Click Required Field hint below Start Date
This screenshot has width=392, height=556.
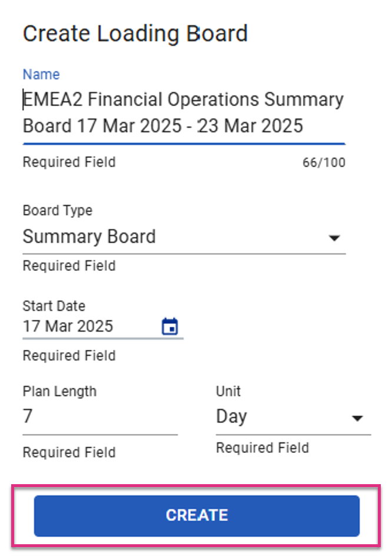coord(69,356)
